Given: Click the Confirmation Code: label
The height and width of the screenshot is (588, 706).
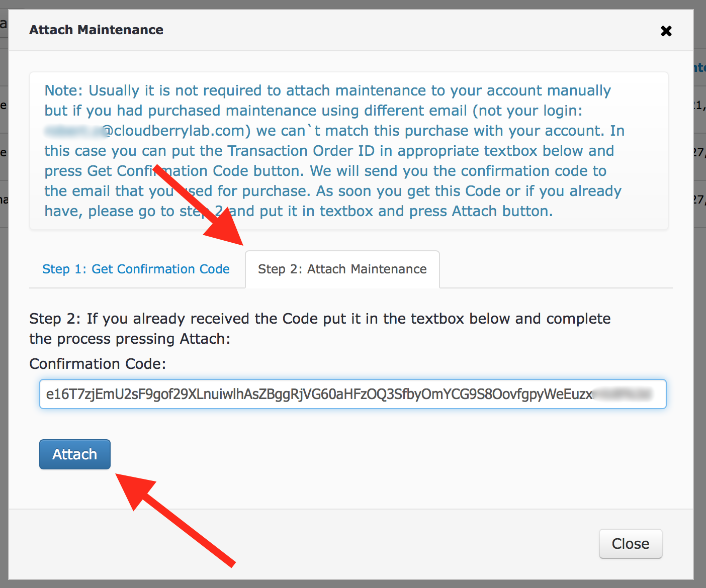Looking at the screenshot, I should pos(98,364).
